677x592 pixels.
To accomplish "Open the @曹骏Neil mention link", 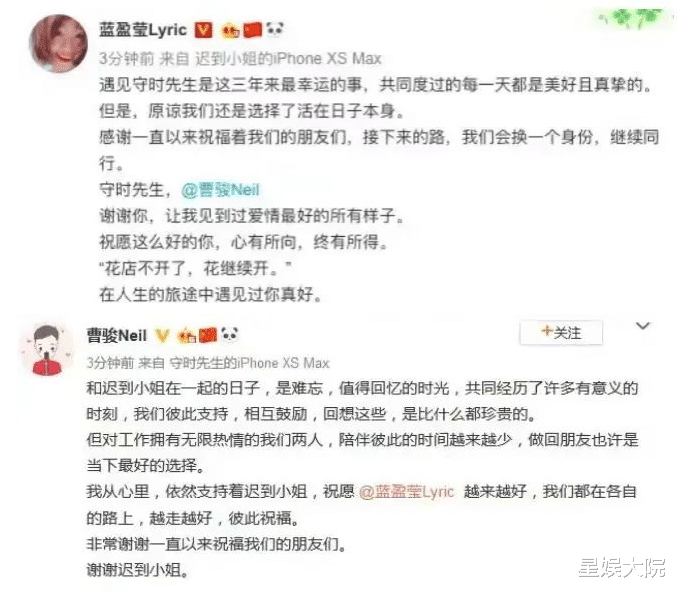I will point(220,190).
